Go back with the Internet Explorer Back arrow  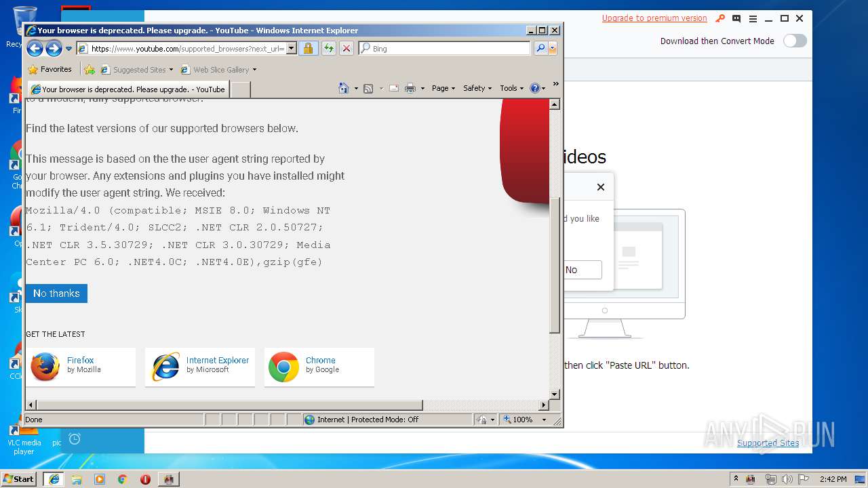point(35,48)
